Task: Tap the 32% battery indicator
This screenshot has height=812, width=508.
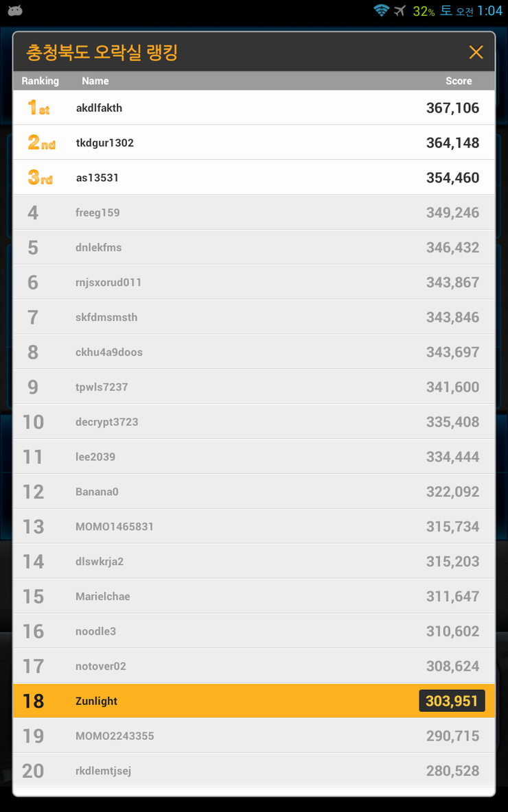Action: point(424,11)
